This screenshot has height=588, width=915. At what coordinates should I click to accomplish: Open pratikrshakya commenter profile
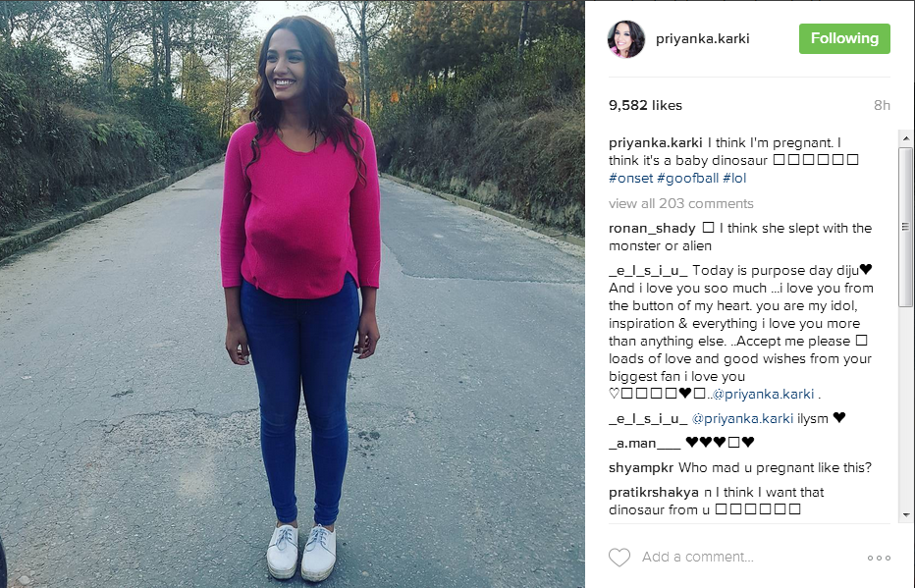click(x=654, y=493)
